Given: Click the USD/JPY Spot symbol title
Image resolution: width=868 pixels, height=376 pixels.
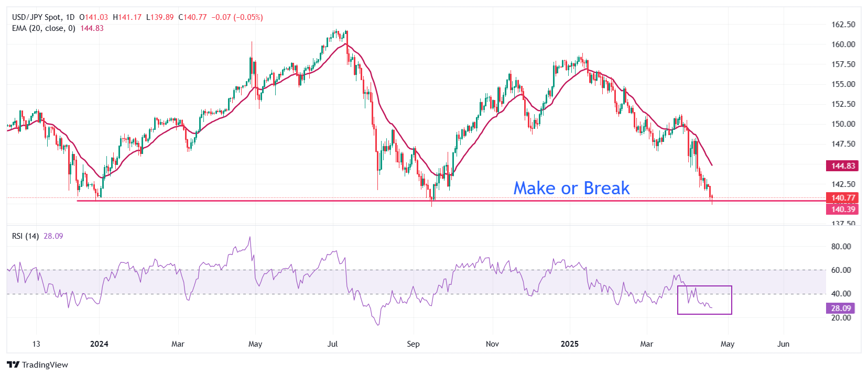Looking at the screenshot, I should 37,17.
